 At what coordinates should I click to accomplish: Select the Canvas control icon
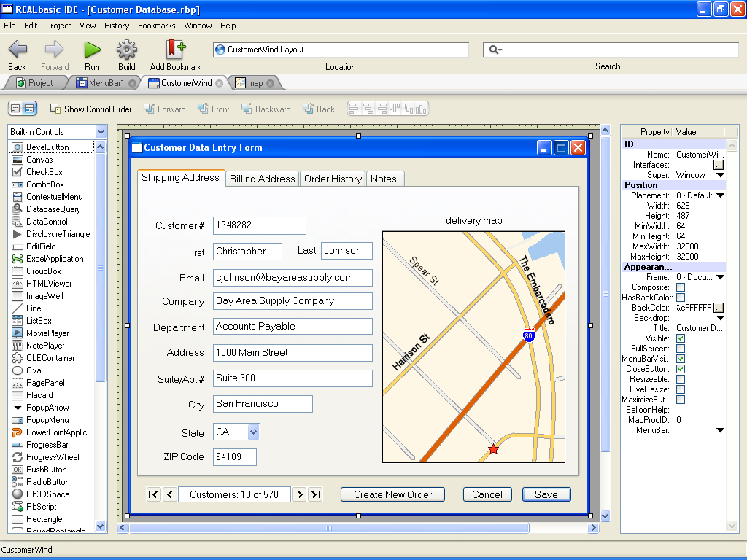point(18,160)
